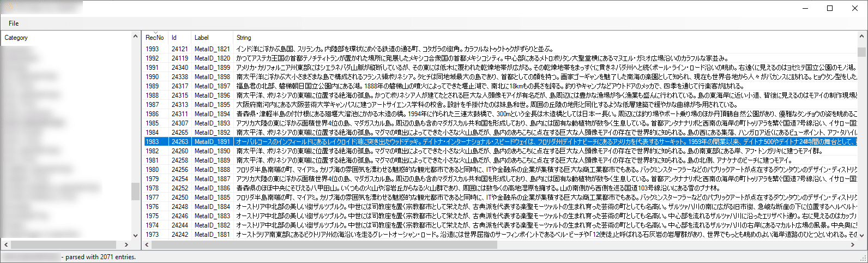Screen dimensions: 868x263
Task: Select the label cell MetaID_1892
Action: coord(212,132)
